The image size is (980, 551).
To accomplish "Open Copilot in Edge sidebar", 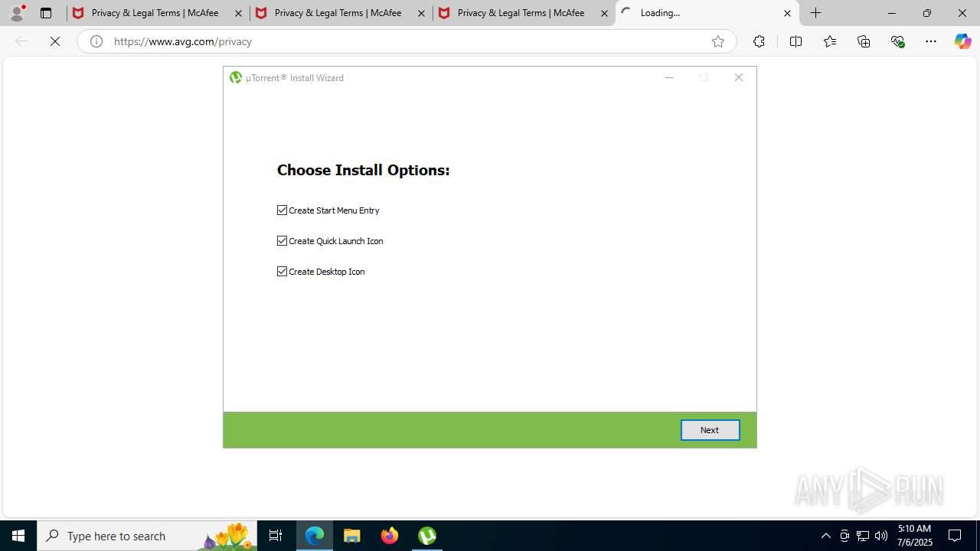I will (962, 41).
